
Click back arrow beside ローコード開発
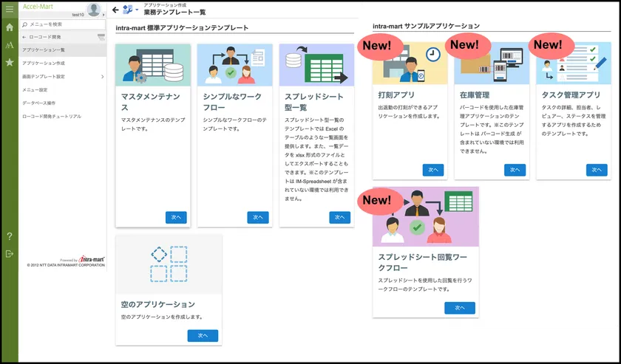pyautogui.click(x=24, y=37)
